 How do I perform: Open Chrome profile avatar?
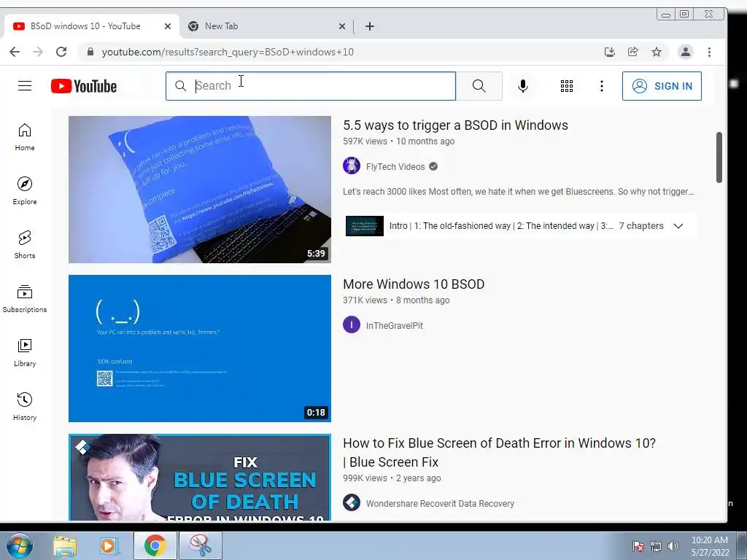point(686,52)
